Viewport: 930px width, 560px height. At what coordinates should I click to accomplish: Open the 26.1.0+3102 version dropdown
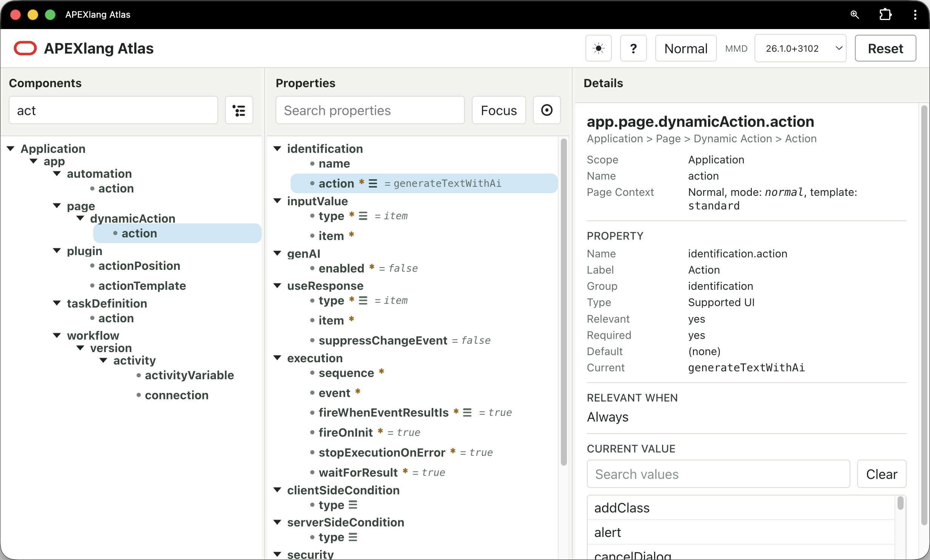[800, 48]
